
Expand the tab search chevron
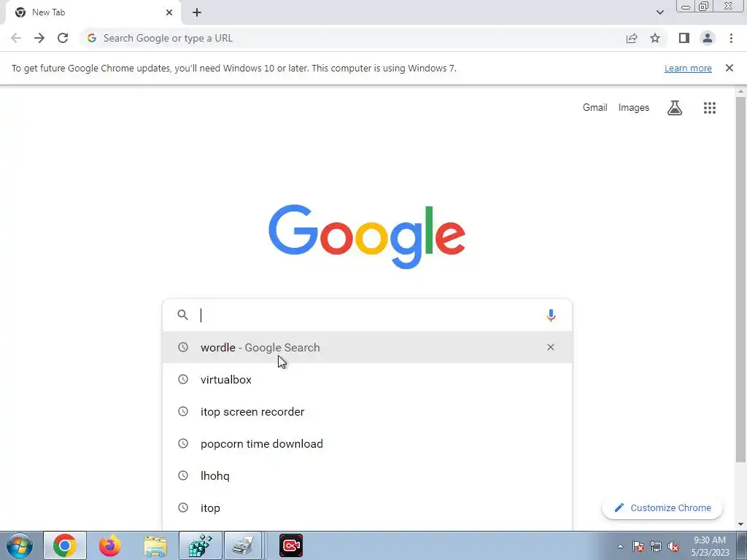click(659, 12)
